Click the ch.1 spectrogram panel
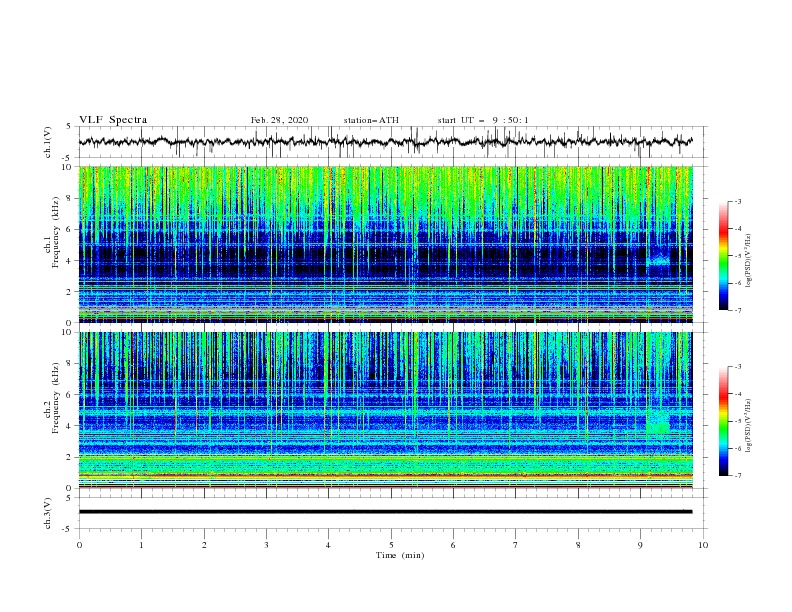 tap(385, 244)
